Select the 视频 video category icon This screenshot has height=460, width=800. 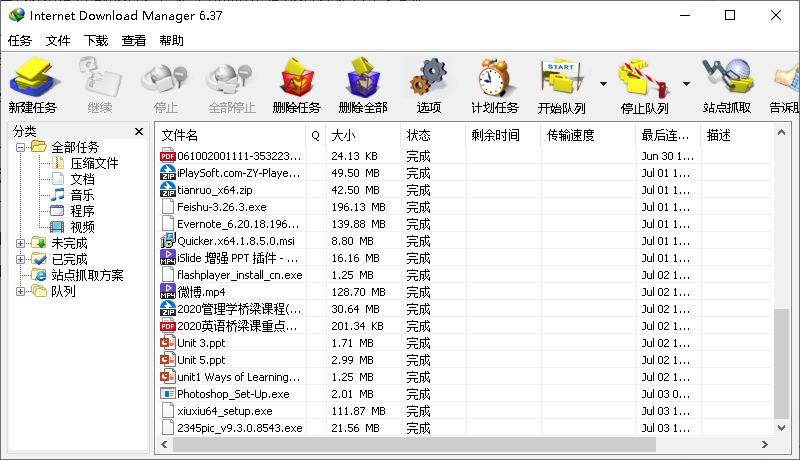click(57, 227)
